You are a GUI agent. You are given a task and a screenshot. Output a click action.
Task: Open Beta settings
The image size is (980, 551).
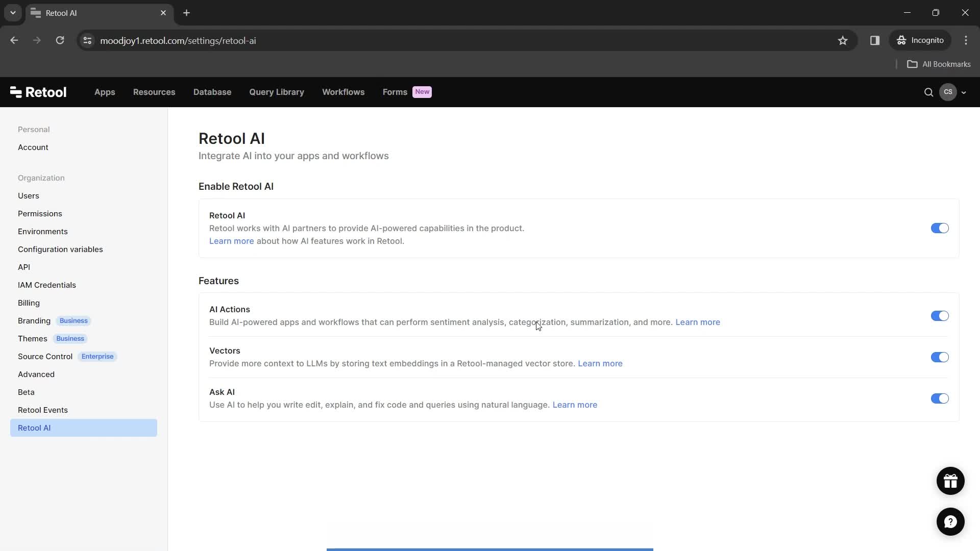tap(26, 392)
